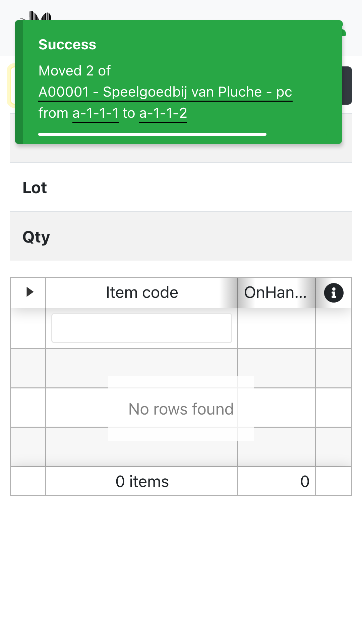The width and height of the screenshot is (362, 644).
Task: Click the green icon at top right
Action: 343,32
